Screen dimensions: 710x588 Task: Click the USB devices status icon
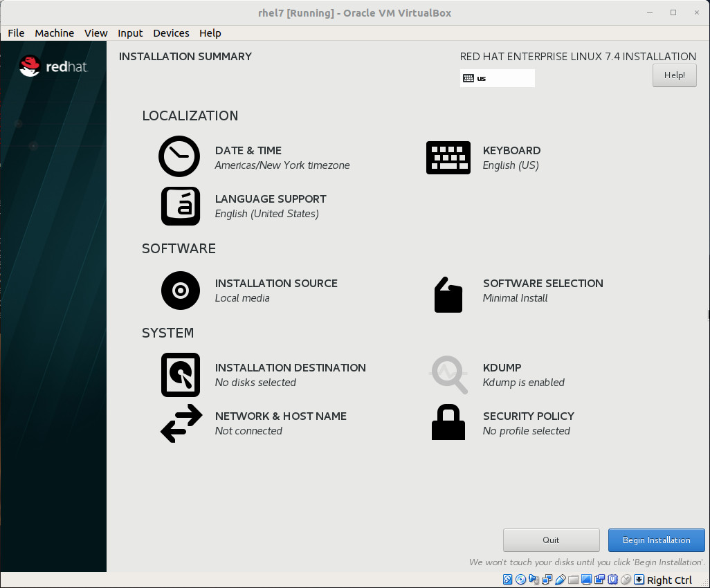560,580
